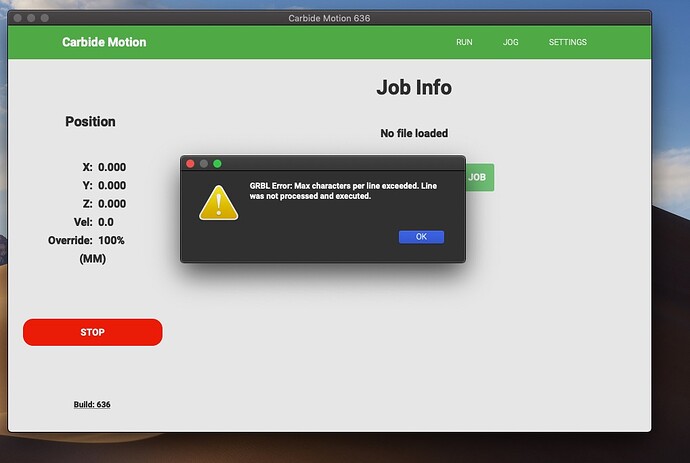Click the No file loaded text
The width and height of the screenshot is (690, 463).
[x=414, y=133]
